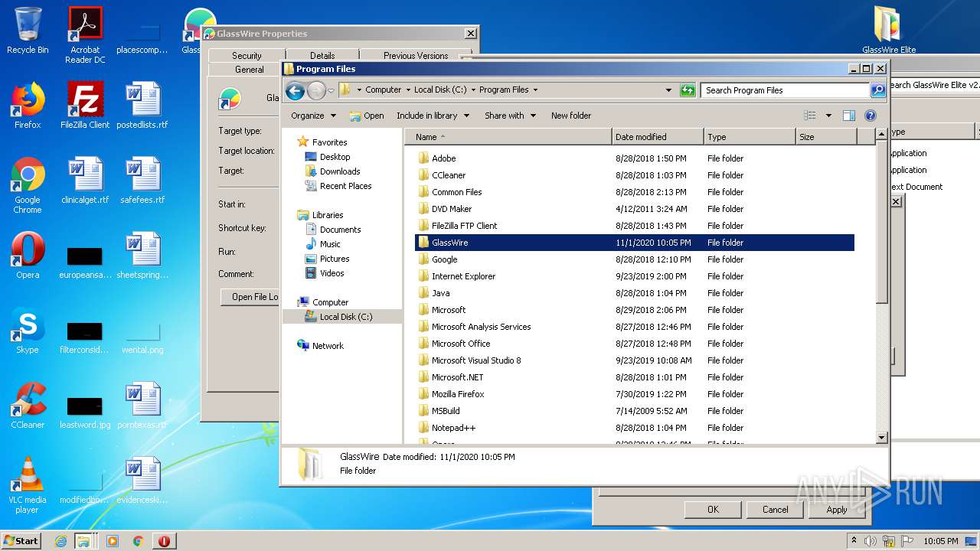Click volume speaker icon in system tray
Screen dimensions: 980x551
(x=871, y=541)
